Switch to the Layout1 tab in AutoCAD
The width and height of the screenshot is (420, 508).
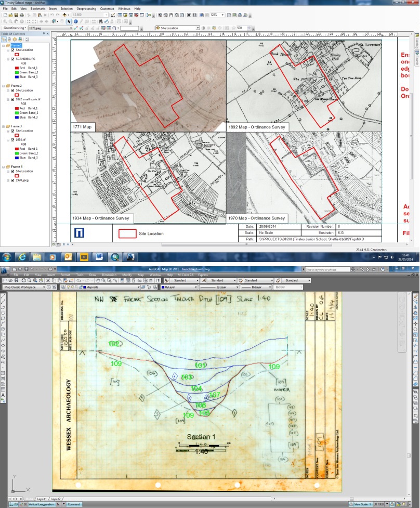point(41,498)
